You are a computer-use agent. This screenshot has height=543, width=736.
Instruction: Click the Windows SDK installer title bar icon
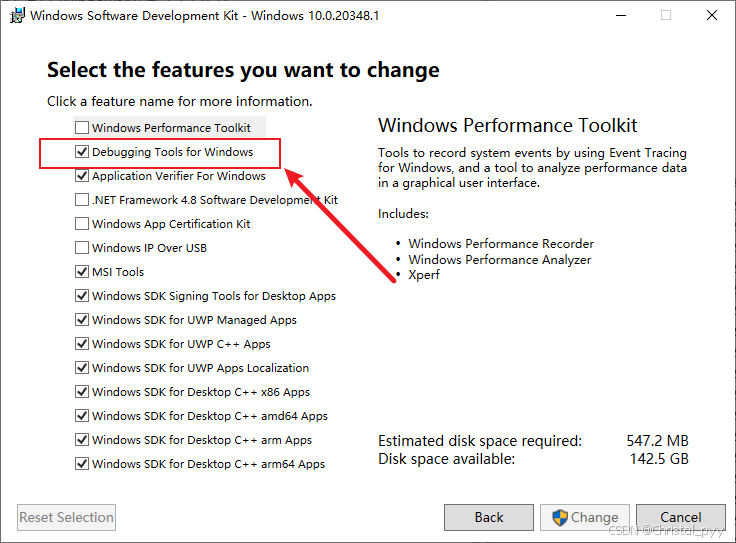(x=15, y=15)
